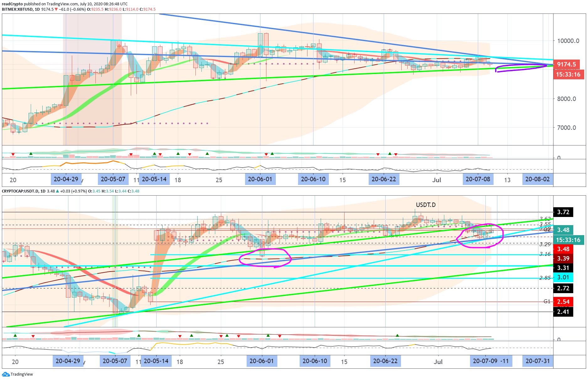
Task: Click the 20-06-22 date marker on the USDT.D chart
Action: 386,361
